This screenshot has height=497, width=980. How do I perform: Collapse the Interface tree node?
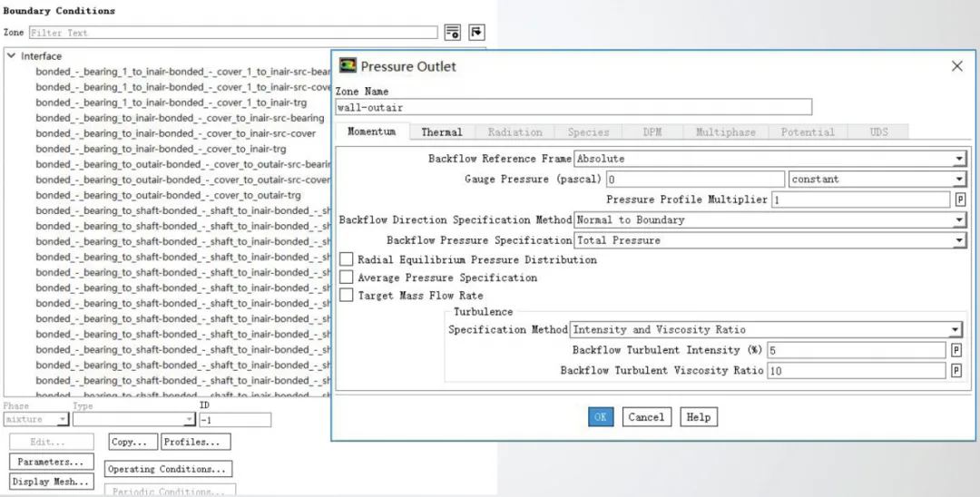(x=12, y=56)
